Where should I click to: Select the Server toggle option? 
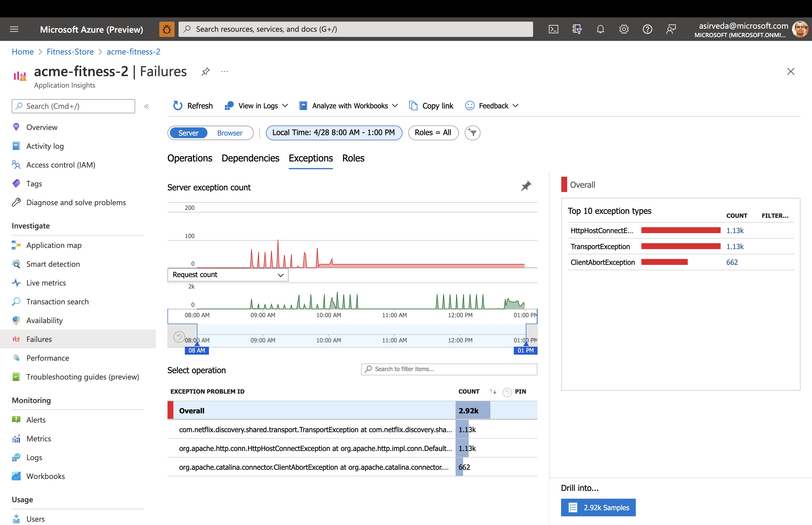point(188,133)
